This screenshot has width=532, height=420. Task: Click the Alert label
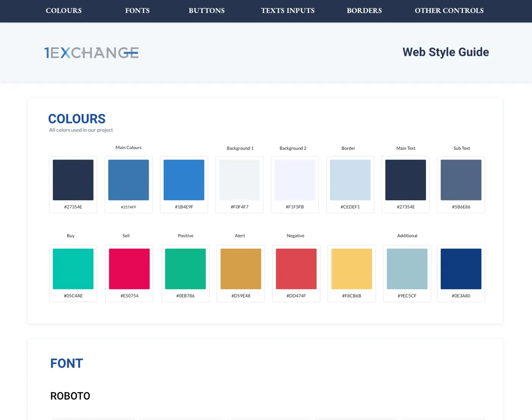240,235
